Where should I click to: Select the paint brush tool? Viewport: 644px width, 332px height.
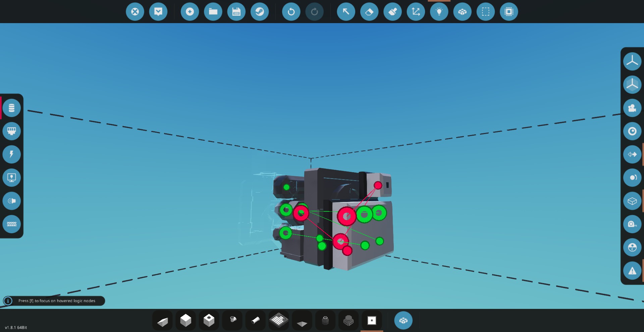[x=392, y=12]
